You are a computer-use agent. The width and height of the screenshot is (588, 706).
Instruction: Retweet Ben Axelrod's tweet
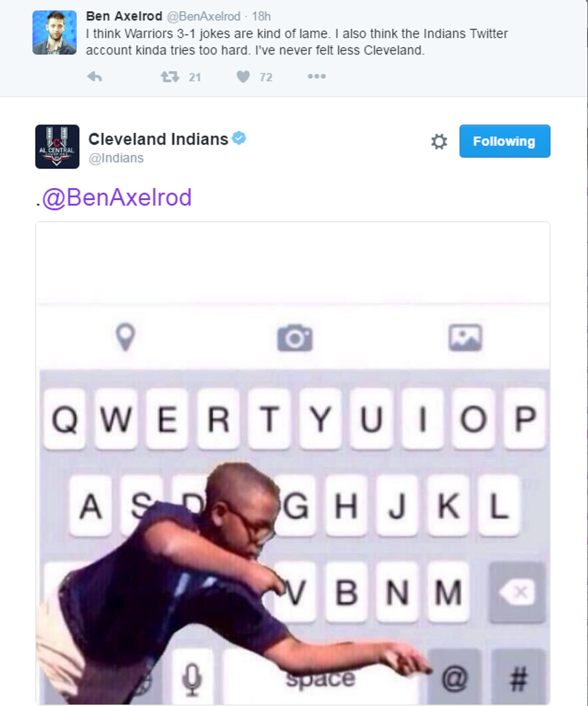[170, 77]
